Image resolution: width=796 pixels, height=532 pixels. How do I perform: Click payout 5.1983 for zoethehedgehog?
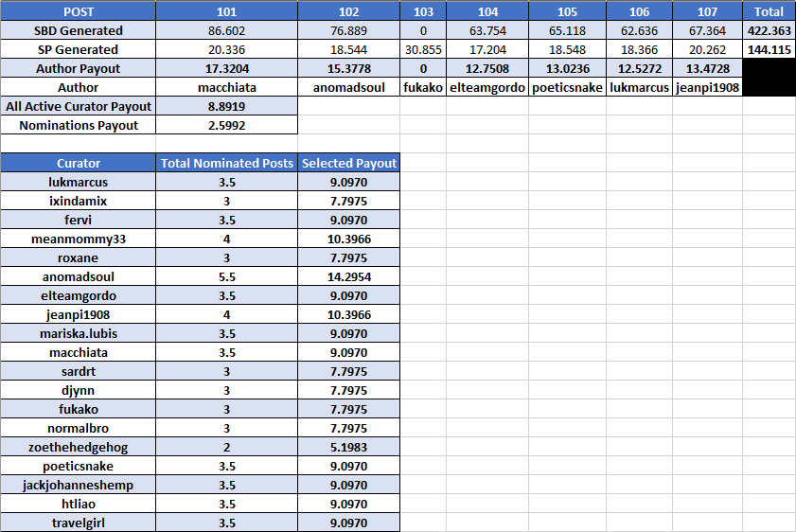pos(348,447)
